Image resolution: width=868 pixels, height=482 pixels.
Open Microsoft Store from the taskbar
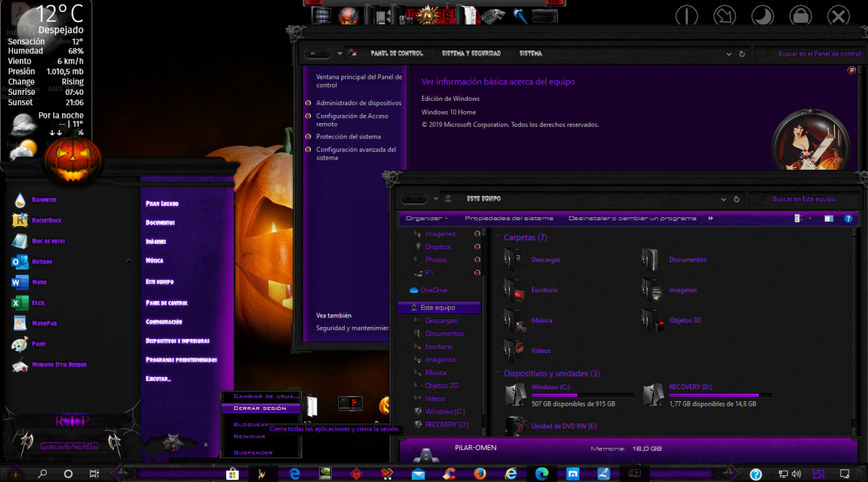tap(232, 474)
